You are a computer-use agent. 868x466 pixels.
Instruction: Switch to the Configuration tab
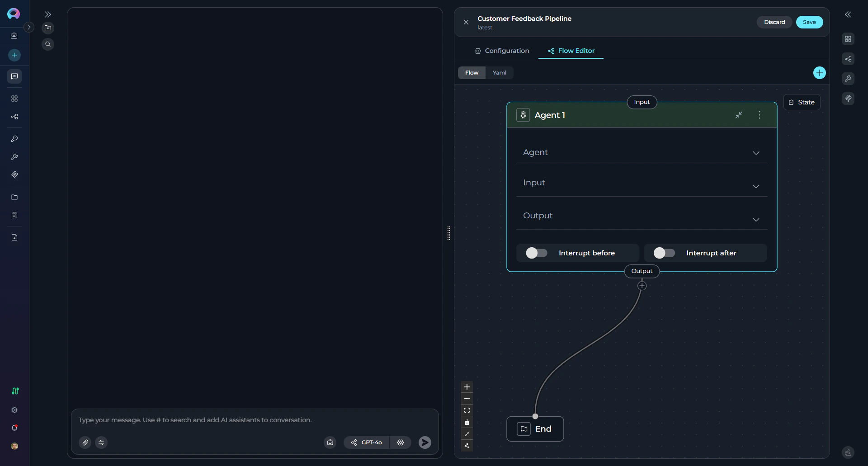(x=501, y=51)
